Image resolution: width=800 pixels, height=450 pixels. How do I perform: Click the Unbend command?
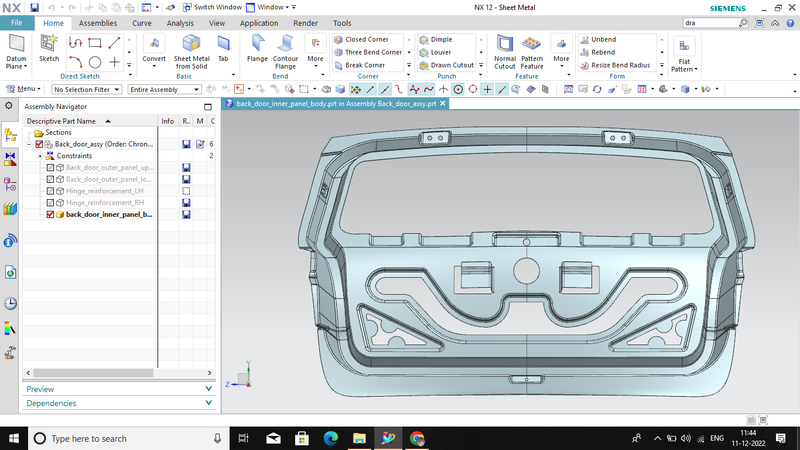[x=598, y=39]
